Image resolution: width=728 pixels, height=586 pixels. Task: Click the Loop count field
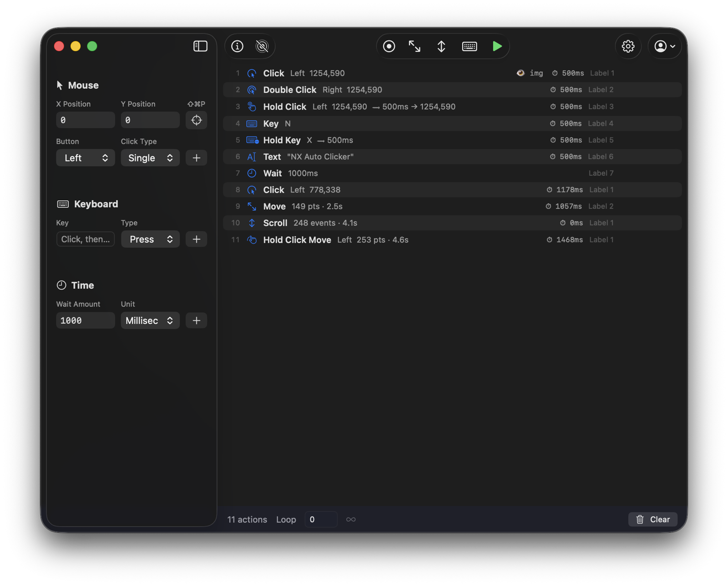point(320,519)
